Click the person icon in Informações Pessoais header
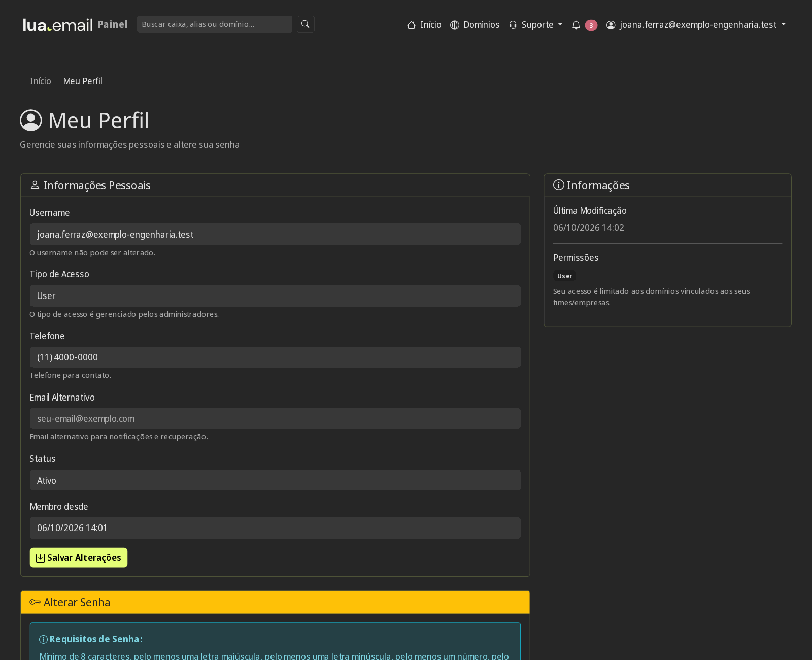This screenshot has height=660, width=812. (x=35, y=185)
